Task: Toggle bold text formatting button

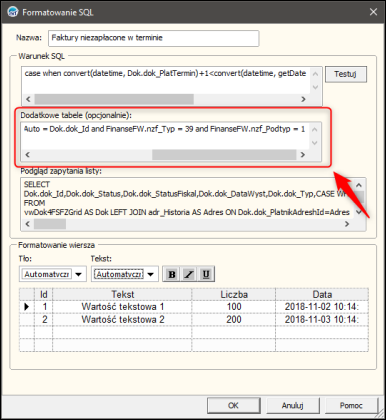Action: coord(172,274)
